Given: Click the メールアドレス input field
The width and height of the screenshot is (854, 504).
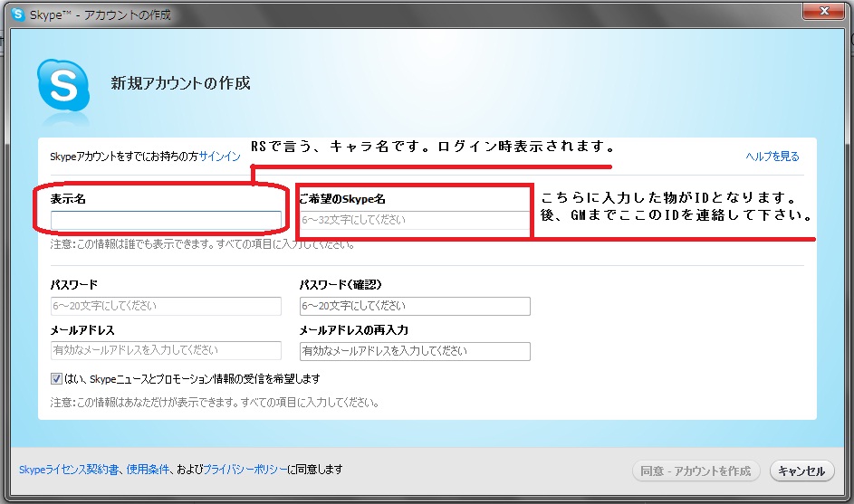Looking at the screenshot, I should [166, 350].
